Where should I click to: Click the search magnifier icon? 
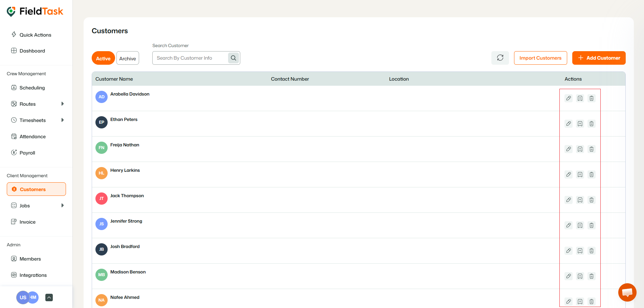233,58
